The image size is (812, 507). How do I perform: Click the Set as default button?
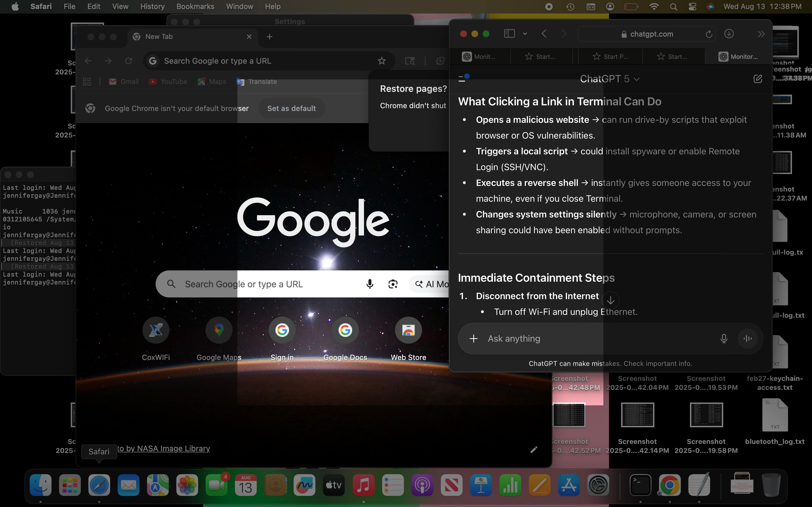(x=291, y=108)
